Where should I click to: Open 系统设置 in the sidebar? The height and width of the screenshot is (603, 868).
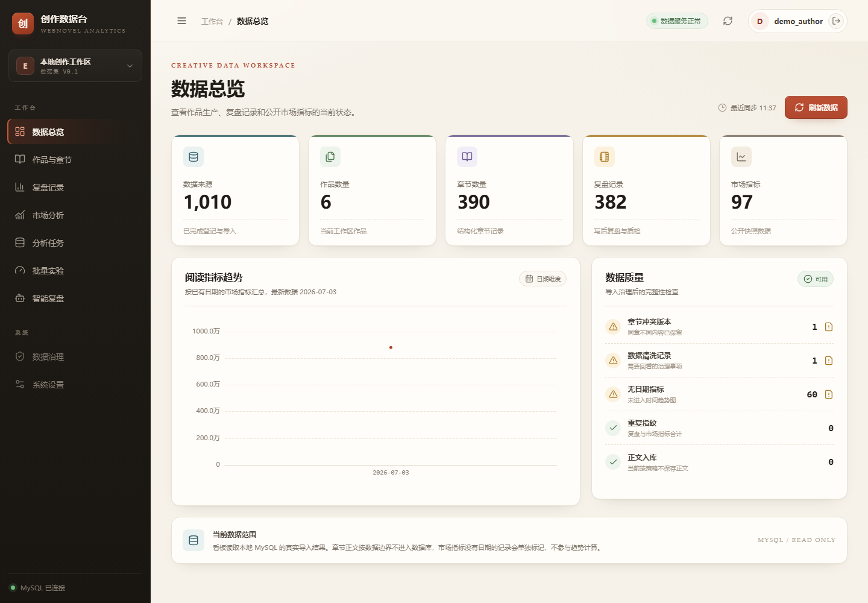coord(75,385)
